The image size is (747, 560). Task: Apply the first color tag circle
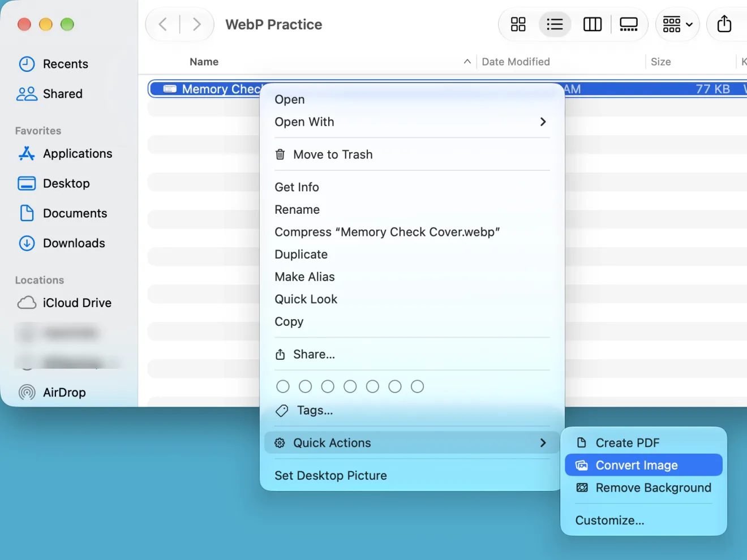pos(283,386)
